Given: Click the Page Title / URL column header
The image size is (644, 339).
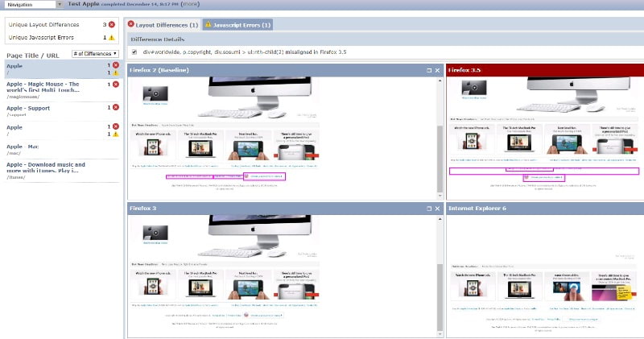Looking at the screenshot, I should coord(33,56).
